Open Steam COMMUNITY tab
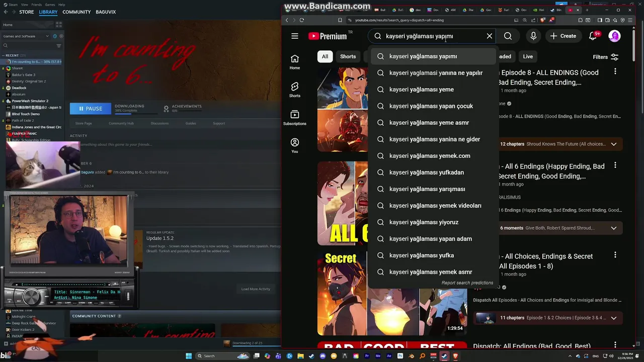The image size is (644, 362). pos(76,12)
